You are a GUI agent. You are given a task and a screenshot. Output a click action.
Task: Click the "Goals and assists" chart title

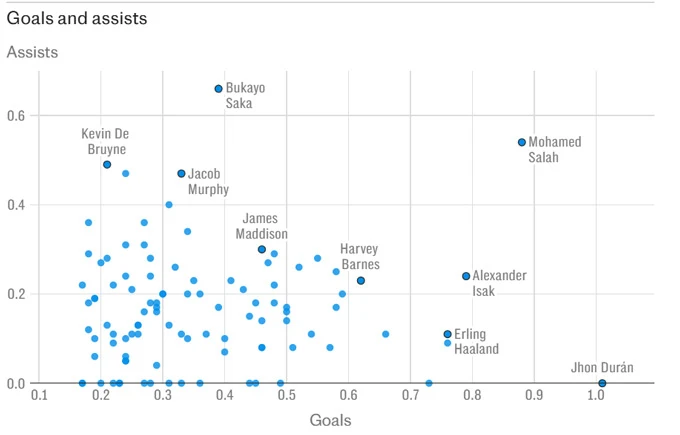(x=77, y=18)
